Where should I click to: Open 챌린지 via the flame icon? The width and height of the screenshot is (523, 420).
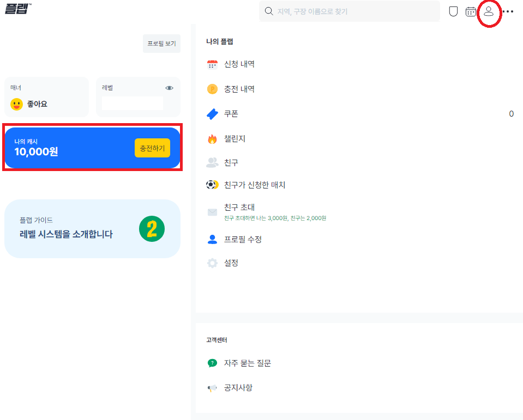click(212, 138)
